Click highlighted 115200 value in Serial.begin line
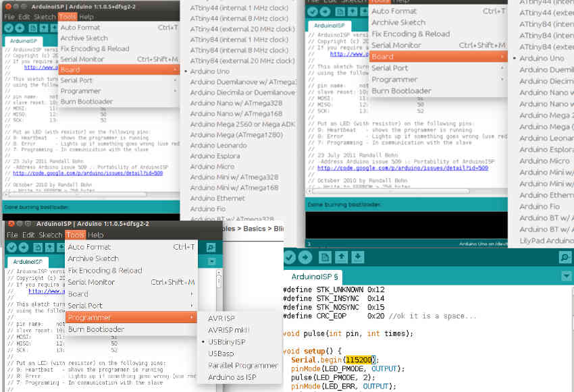This screenshot has height=392, width=574. pyautogui.click(x=360, y=360)
